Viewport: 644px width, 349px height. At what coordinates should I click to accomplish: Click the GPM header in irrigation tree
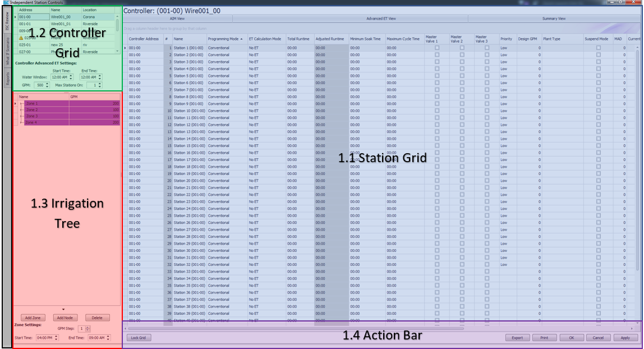coord(94,97)
